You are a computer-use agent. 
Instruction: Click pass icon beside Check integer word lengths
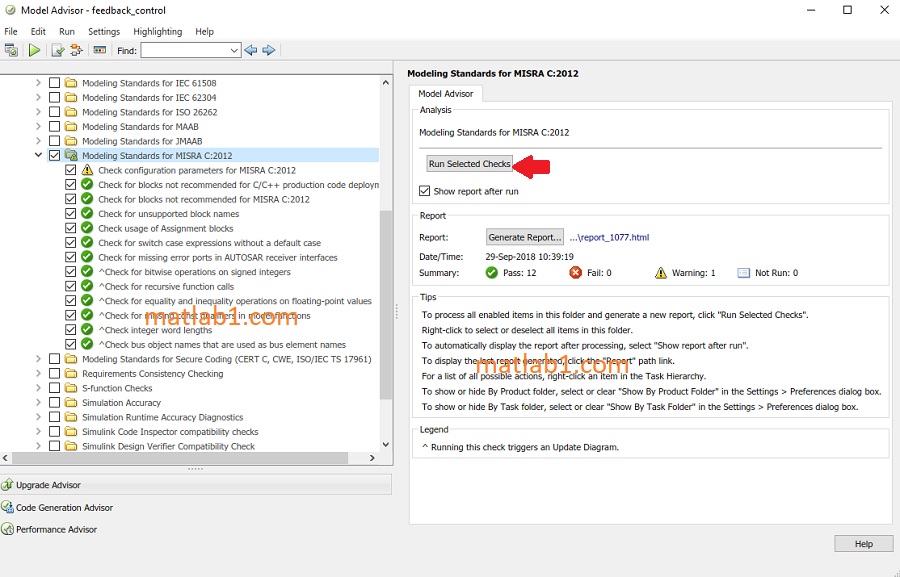pyautogui.click(x=87, y=330)
